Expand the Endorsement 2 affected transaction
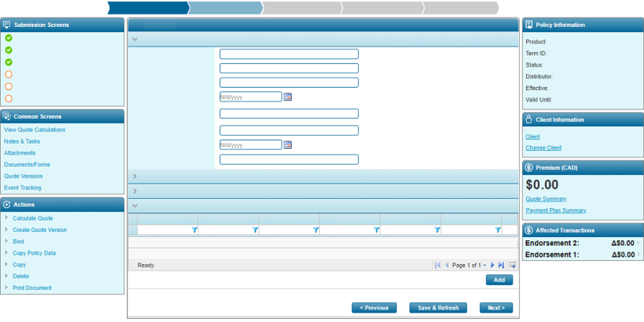The width and height of the screenshot is (644, 322). (638, 243)
